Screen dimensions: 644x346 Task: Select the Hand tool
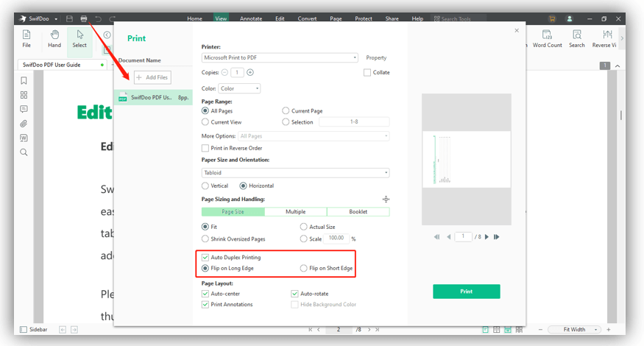tap(54, 39)
